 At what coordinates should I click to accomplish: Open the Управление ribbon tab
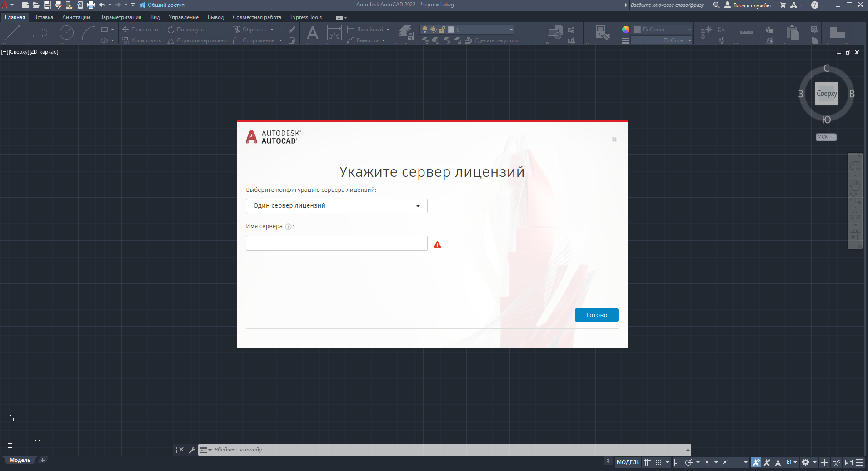[x=184, y=17]
